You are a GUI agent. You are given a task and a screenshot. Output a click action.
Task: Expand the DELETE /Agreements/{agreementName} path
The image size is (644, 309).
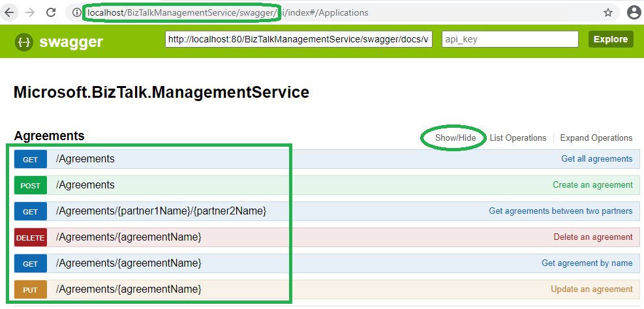[129, 237]
